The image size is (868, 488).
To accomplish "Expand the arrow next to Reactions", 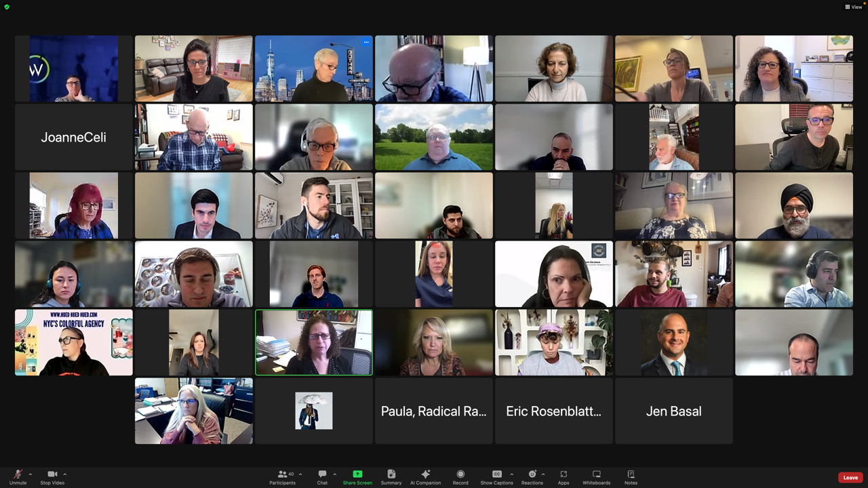I will [543, 474].
